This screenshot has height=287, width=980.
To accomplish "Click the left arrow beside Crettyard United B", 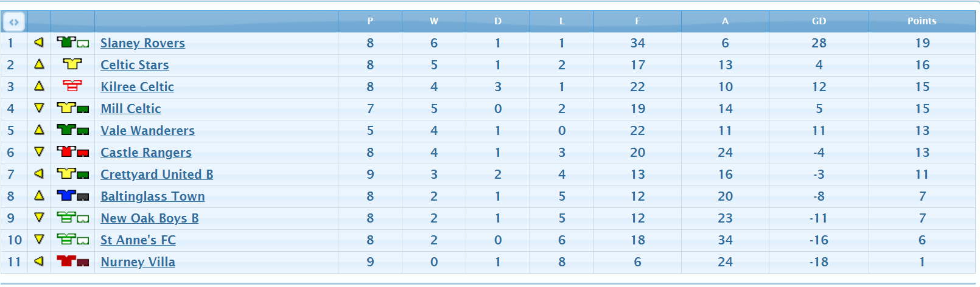I will point(39,173).
